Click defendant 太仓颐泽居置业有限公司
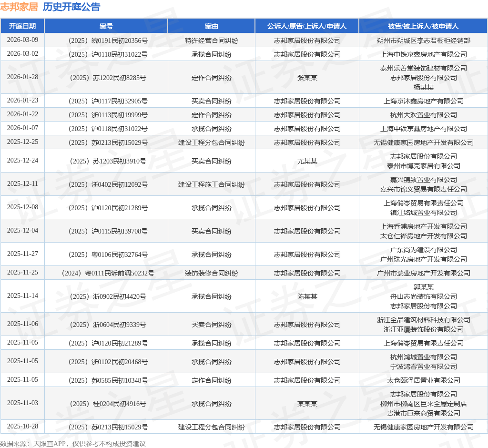Viewport: 488px width, 448px height. click(x=424, y=380)
